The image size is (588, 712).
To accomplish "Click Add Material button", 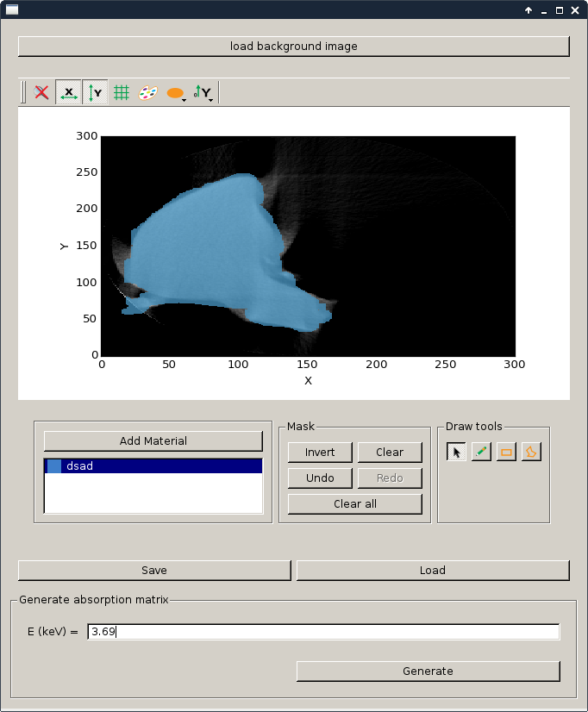I will [x=153, y=441].
